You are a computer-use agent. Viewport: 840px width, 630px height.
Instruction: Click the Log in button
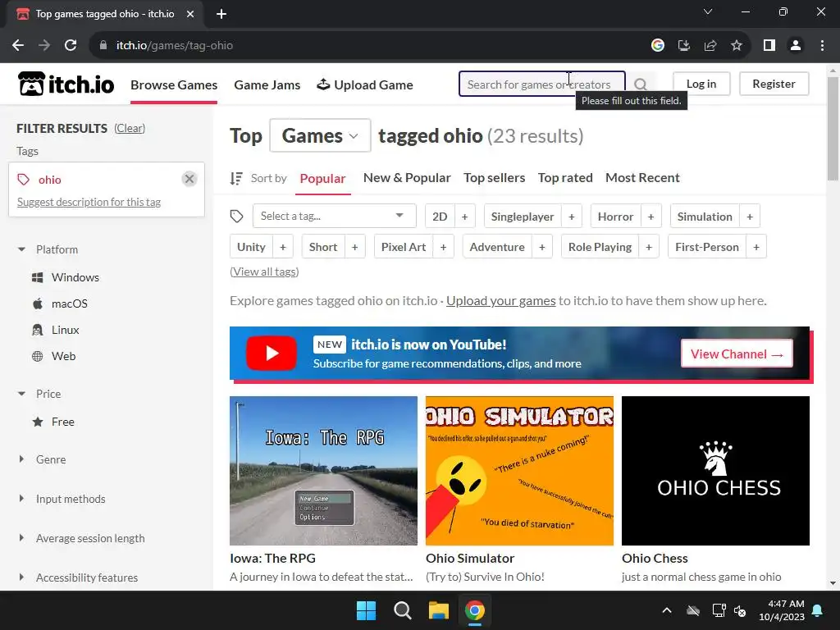pyautogui.click(x=701, y=84)
